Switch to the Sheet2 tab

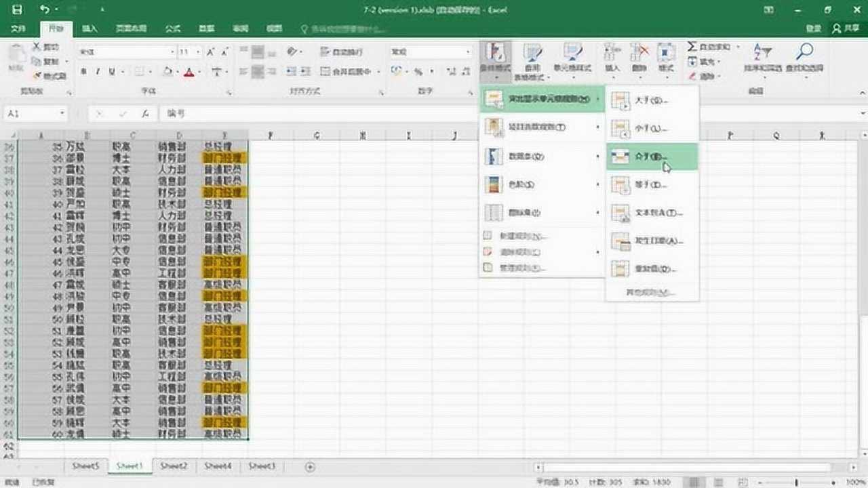(174, 466)
